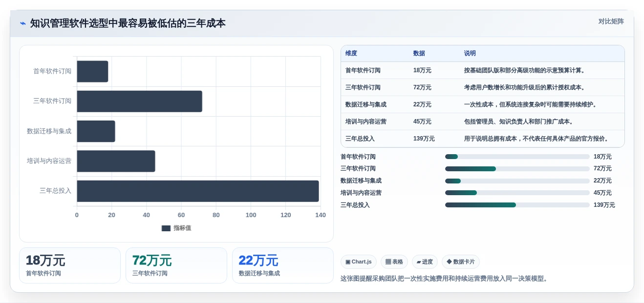Viewport: 644px width, 303px height.
Task: Click the 45万元 value beside progress bar
Action: (x=602, y=193)
